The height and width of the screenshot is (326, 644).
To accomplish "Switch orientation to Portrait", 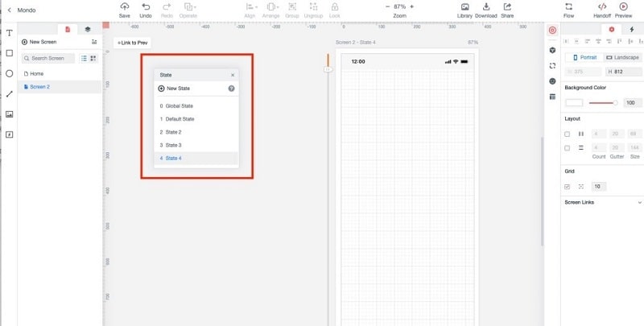I will [x=584, y=57].
